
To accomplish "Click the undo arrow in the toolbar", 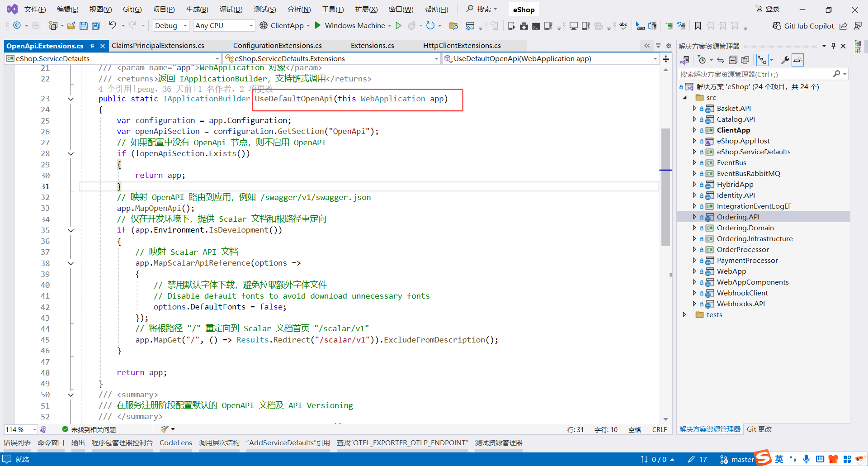I will pos(113,25).
